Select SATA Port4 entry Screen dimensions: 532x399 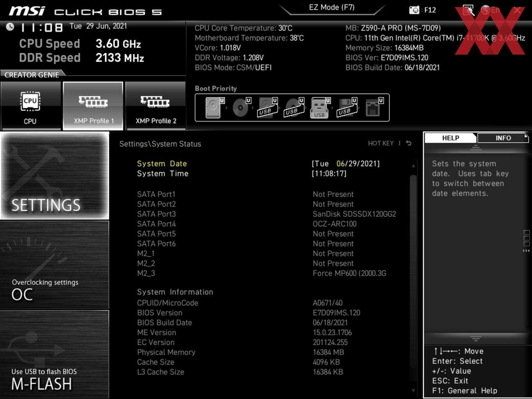coord(156,224)
